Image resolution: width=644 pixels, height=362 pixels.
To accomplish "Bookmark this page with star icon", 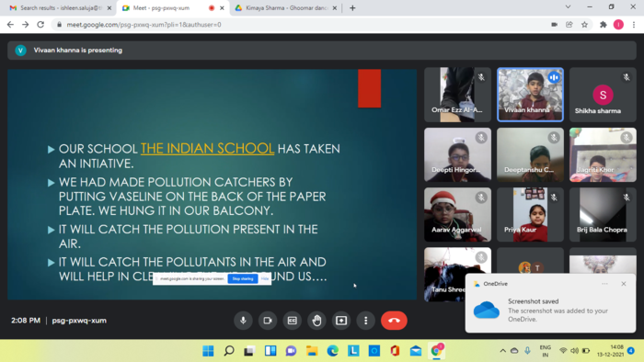I will coord(584,25).
